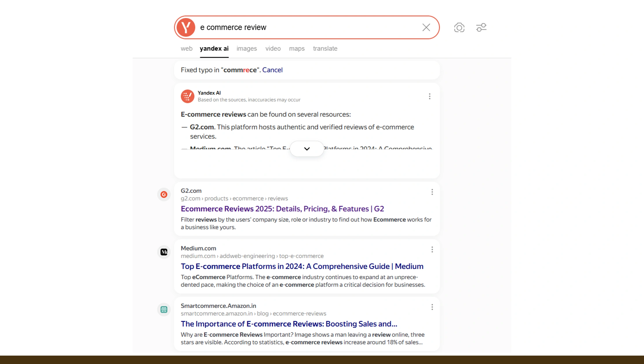Switch to the images tab
The width and height of the screenshot is (644, 364).
246,48
